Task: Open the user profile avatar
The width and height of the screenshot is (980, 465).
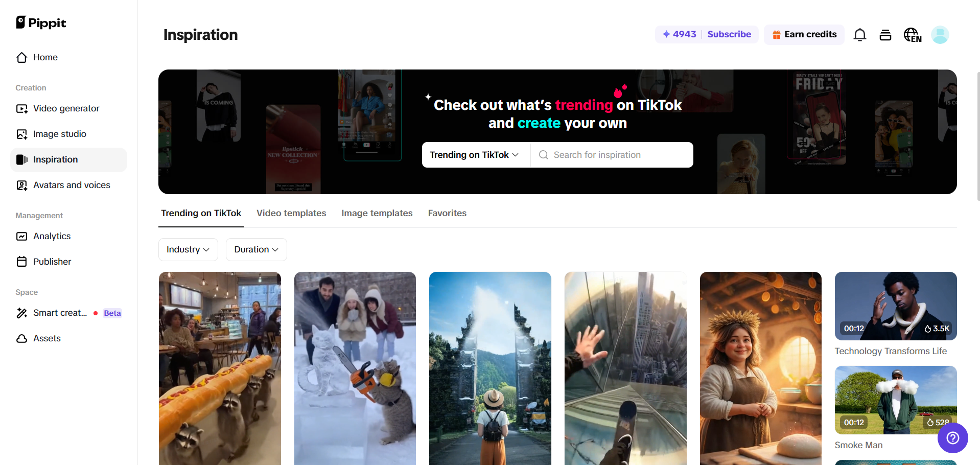Action: [x=940, y=35]
